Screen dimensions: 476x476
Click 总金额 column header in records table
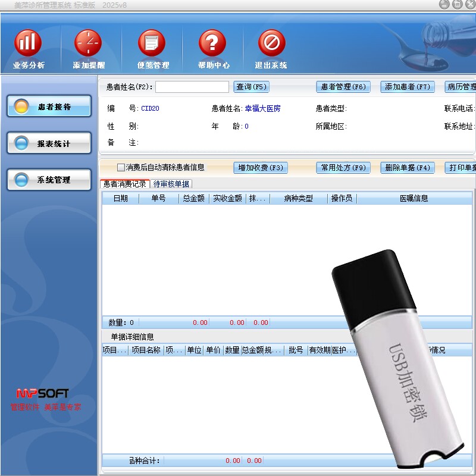(x=194, y=199)
